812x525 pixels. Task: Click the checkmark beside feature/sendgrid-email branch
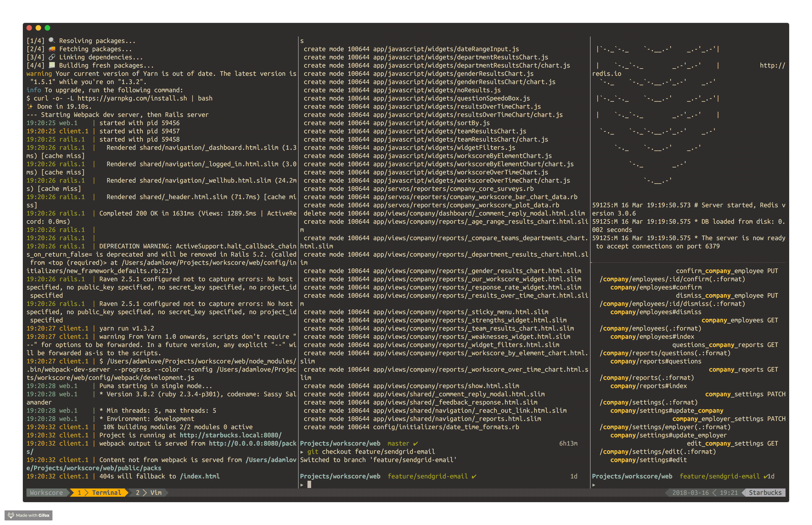coord(474,476)
